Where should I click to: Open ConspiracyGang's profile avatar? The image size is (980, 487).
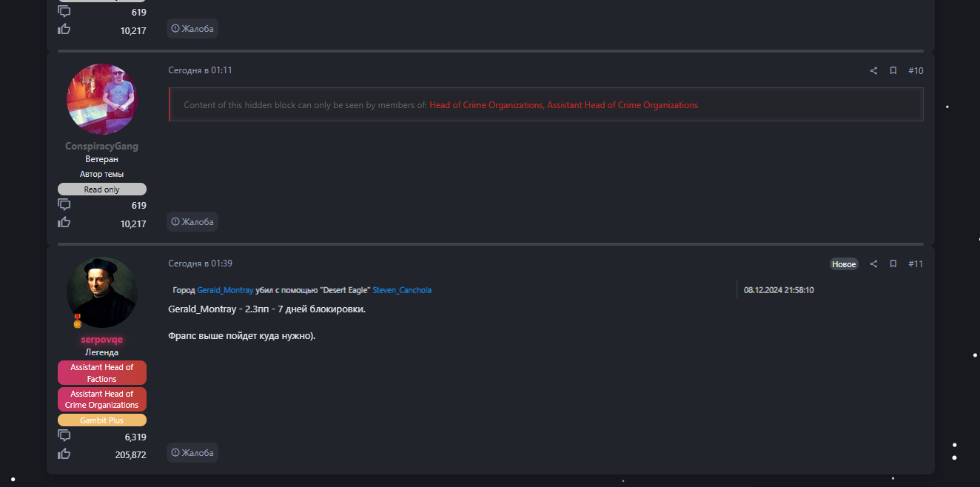[102, 99]
